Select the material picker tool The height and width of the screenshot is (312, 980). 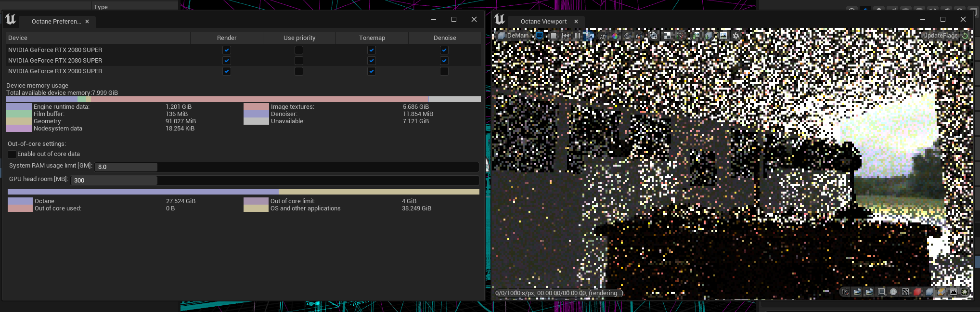(x=628, y=36)
